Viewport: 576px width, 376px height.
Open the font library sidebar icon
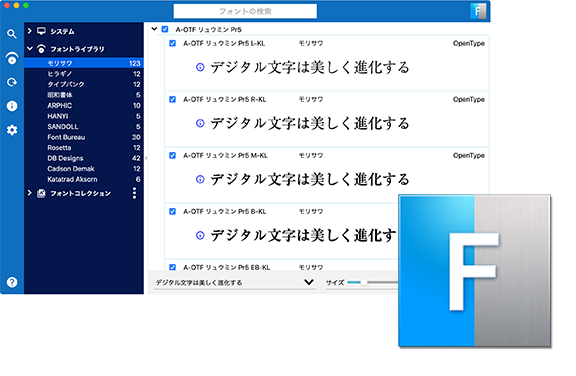12,58
